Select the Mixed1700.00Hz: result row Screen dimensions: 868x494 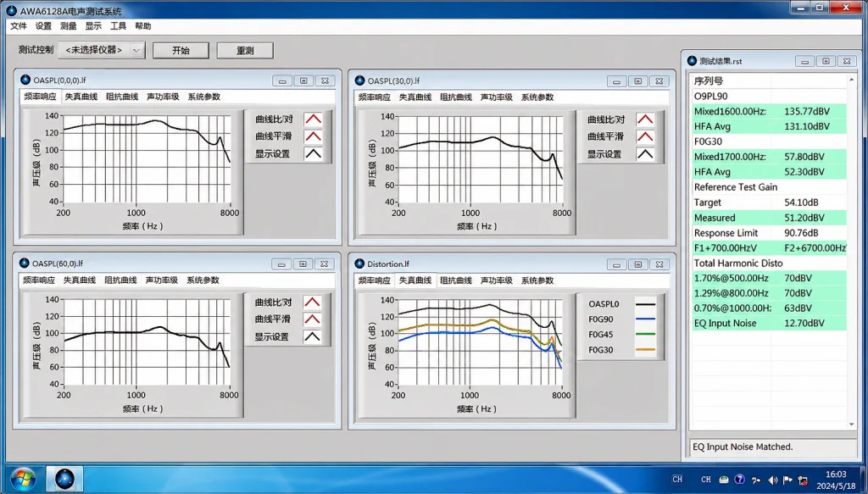pyautogui.click(x=770, y=157)
